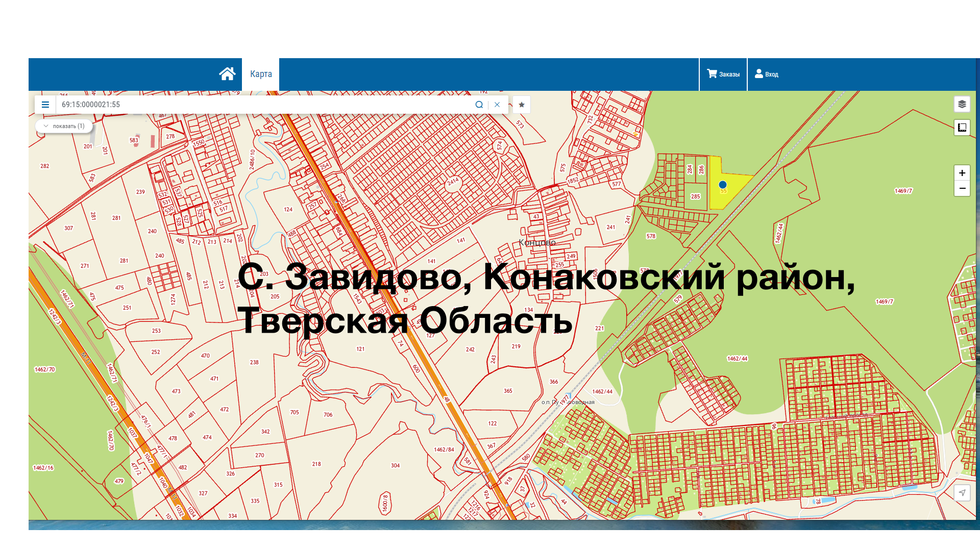980x551 pixels.
Task: Click parcel 218 on the map
Action: (x=316, y=464)
